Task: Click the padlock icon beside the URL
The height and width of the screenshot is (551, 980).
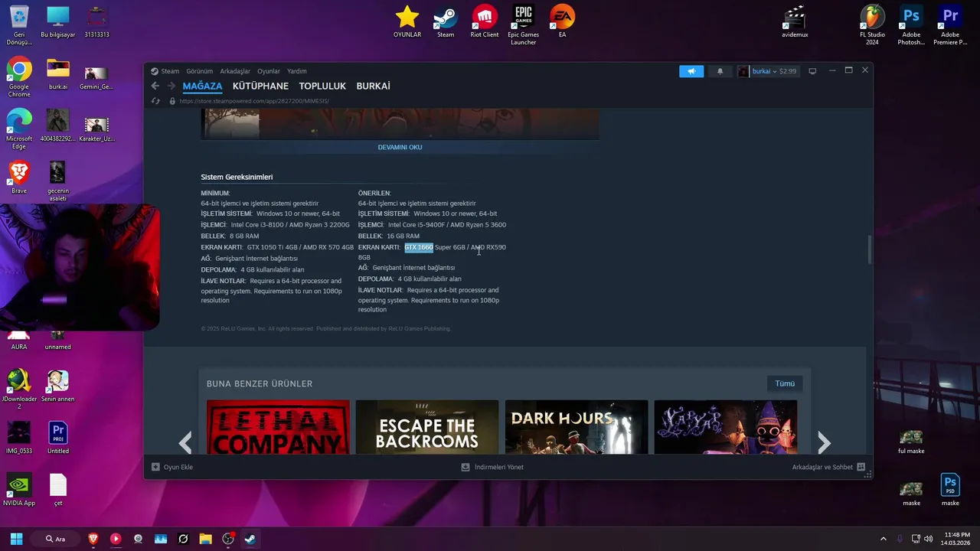Action: [x=172, y=101]
